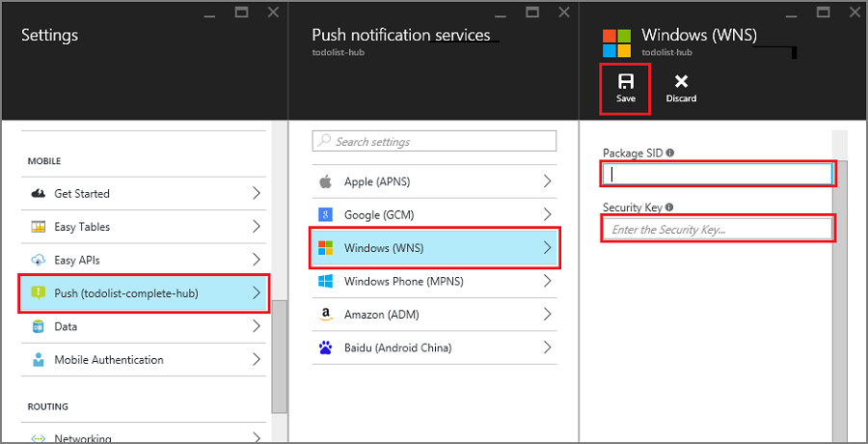The image size is (868, 444).
Task: Expand the Data settings chevron
Action: (x=258, y=326)
